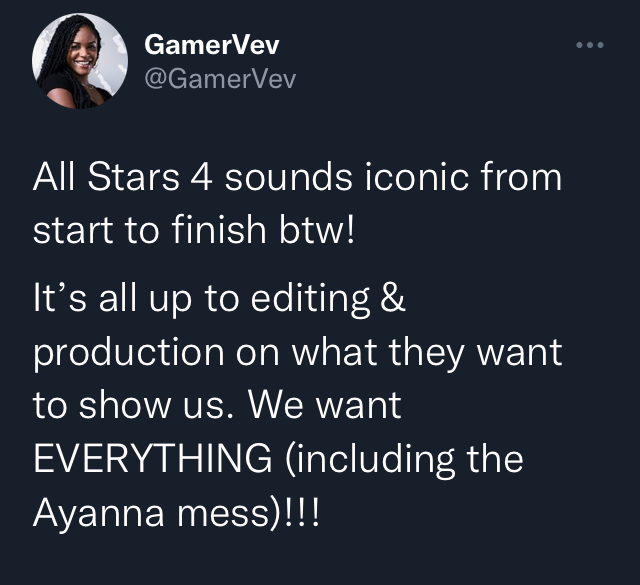
Task: Click GamerVev's profile picture
Action: [x=80, y=61]
